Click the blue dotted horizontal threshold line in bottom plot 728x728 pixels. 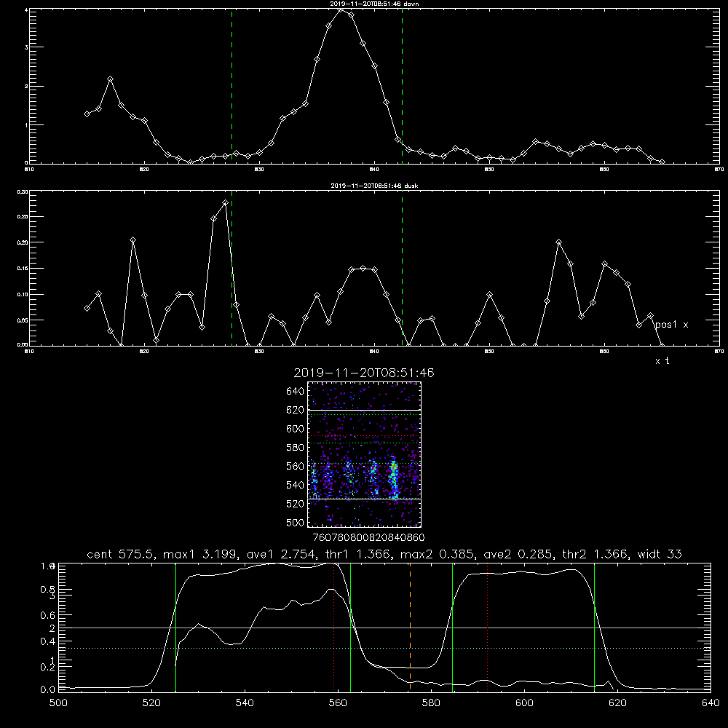[x=384, y=648]
